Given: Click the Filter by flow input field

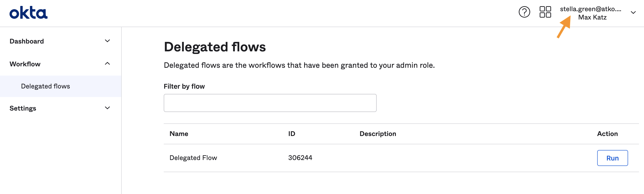Looking at the screenshot, I should (270, 103).
